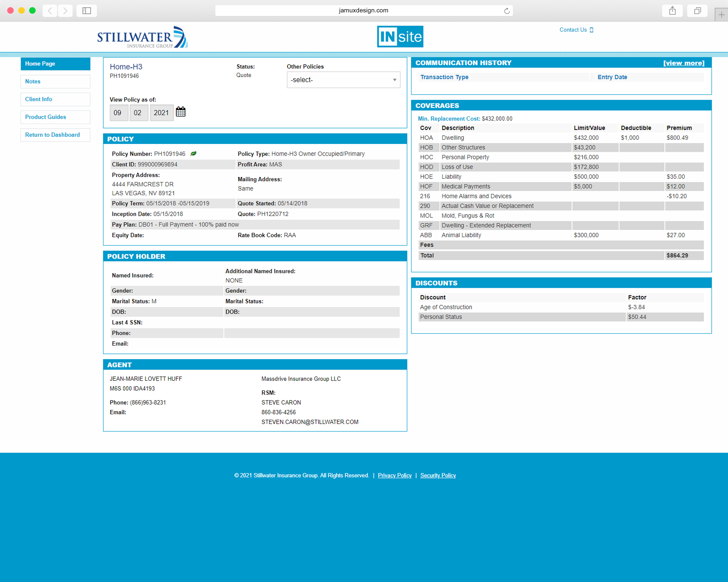Click Massdrive Insurance Group LLC text
The height and width of the screenshot is (582, 728).
(x=301, y=379)
